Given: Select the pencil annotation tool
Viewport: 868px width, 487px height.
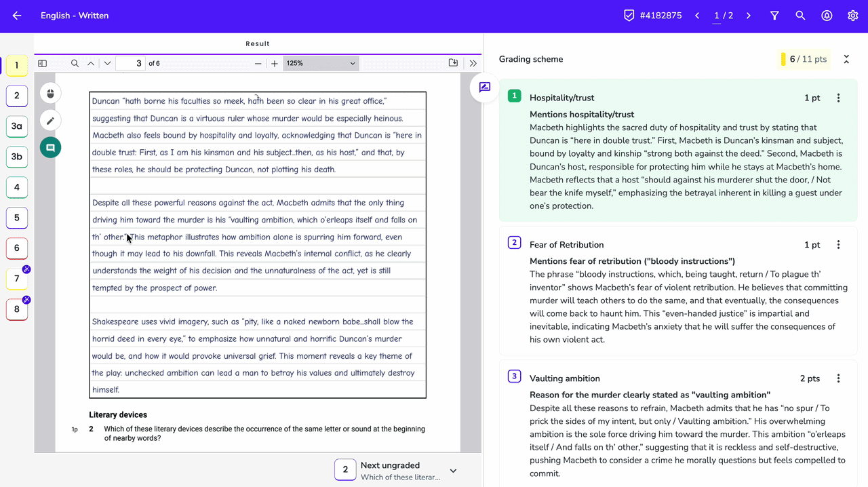Looking at the screenshot, I should point(50,121).
